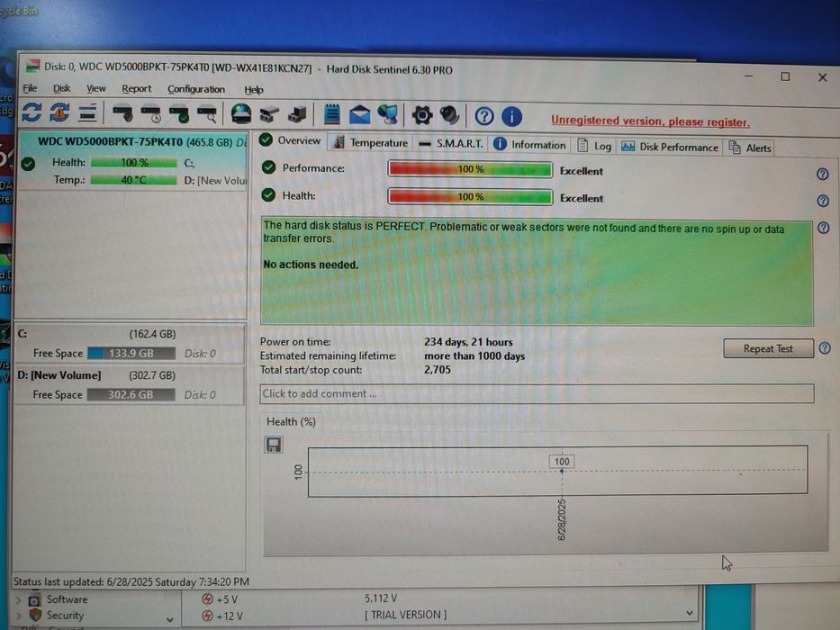
Task: Open the disk list lines toolbar icon
Action: click(x=87, y=113)
